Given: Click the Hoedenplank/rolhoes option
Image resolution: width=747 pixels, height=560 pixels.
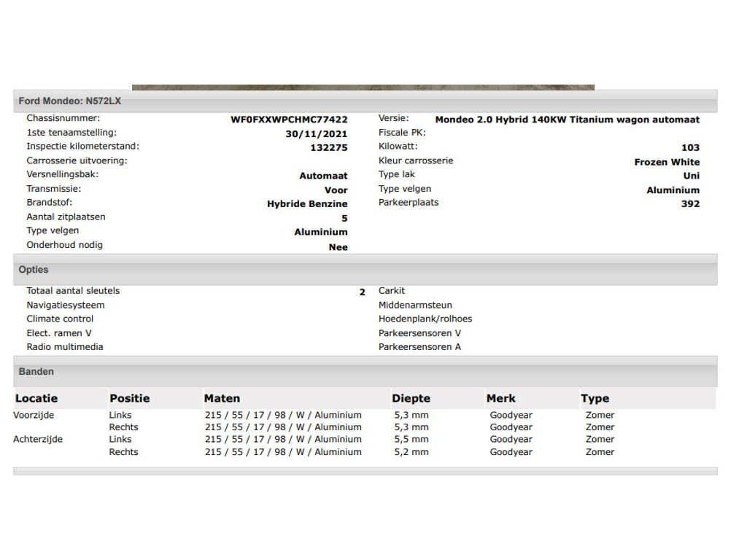Looking at the screenshot, I should click(x=425, y=319).
